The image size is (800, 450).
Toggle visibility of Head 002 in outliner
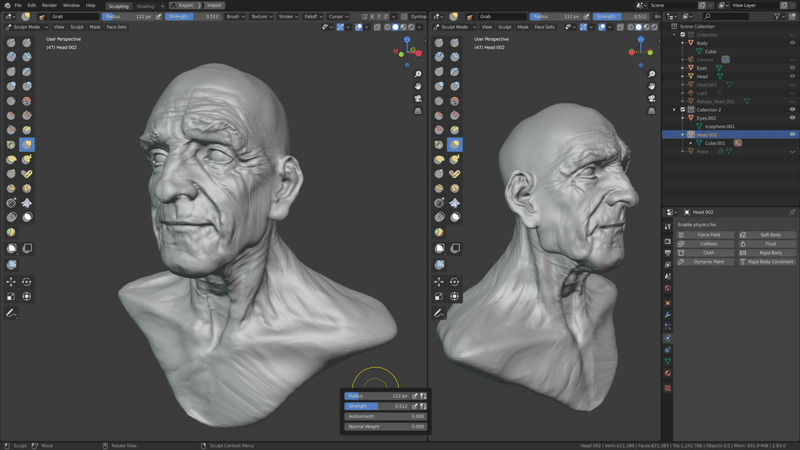click(x=792, y=135)
